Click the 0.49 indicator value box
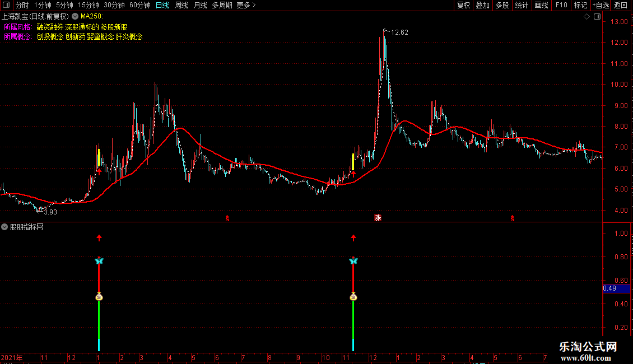633x364 pixels. [616, 288]
